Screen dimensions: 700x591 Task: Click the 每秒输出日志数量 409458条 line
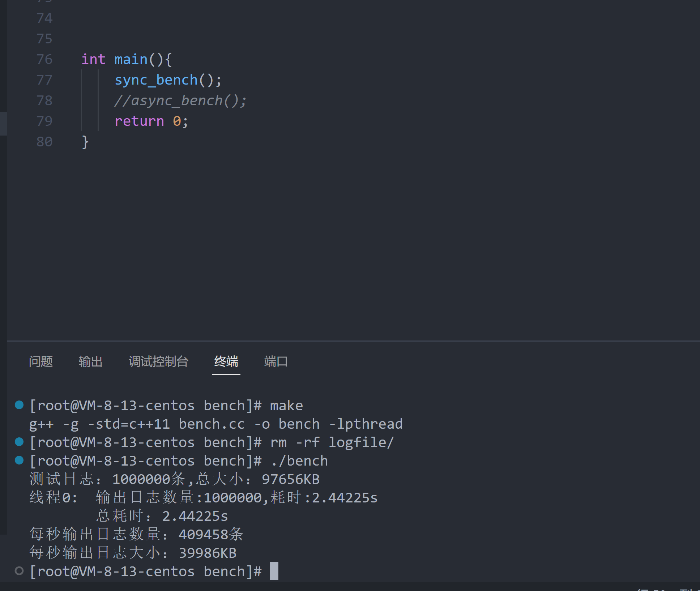(136, 534)
